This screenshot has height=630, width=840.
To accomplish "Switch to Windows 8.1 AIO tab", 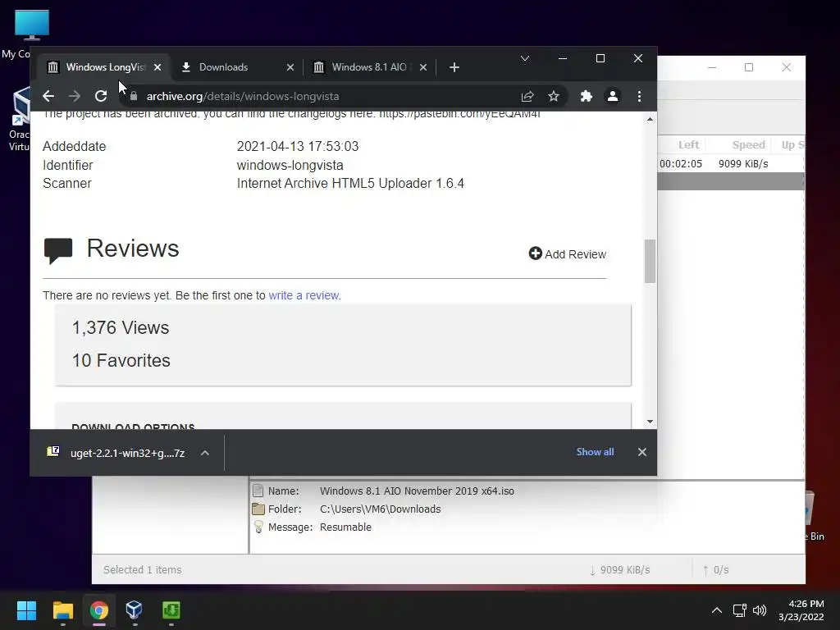I will click(x=370, y=67).
